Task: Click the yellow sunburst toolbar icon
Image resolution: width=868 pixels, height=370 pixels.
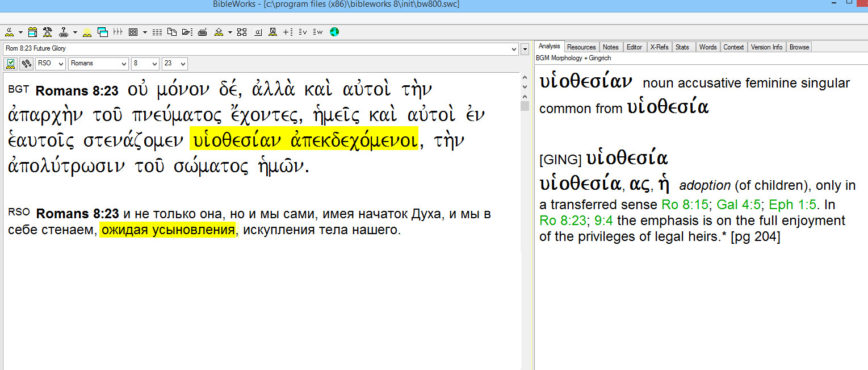Action: (87, 32)
